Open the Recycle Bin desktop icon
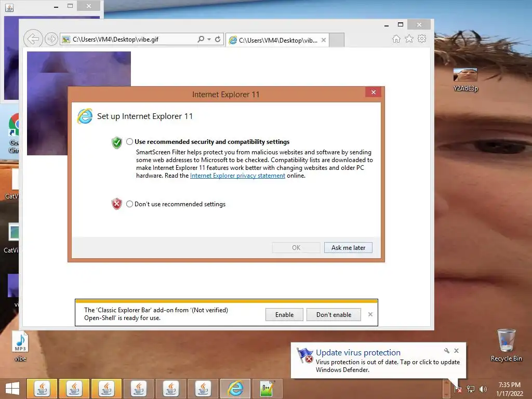The height and width of the screenshot is (399, 532). pos(506,345)
